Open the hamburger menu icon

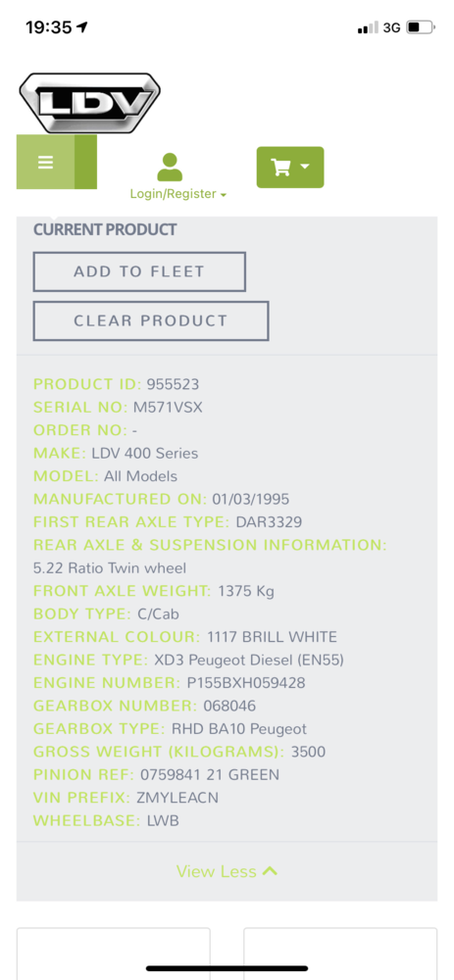(x=45, y=162)
